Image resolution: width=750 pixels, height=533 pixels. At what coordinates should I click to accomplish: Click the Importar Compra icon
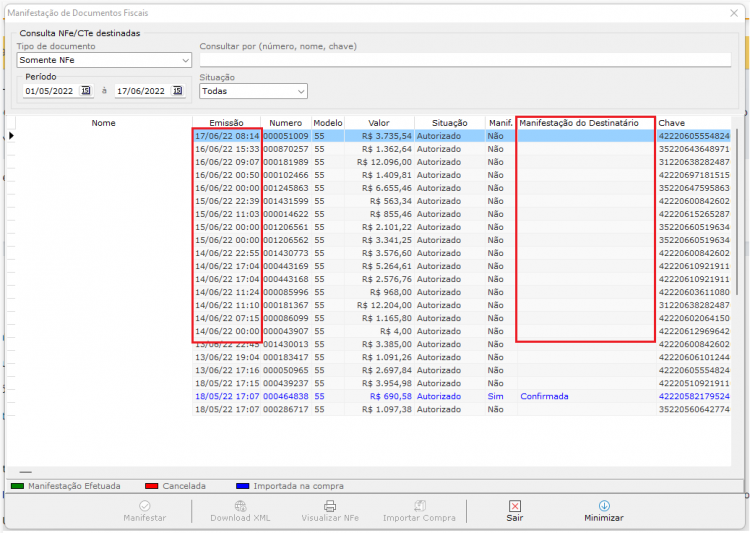coord(419,506)
